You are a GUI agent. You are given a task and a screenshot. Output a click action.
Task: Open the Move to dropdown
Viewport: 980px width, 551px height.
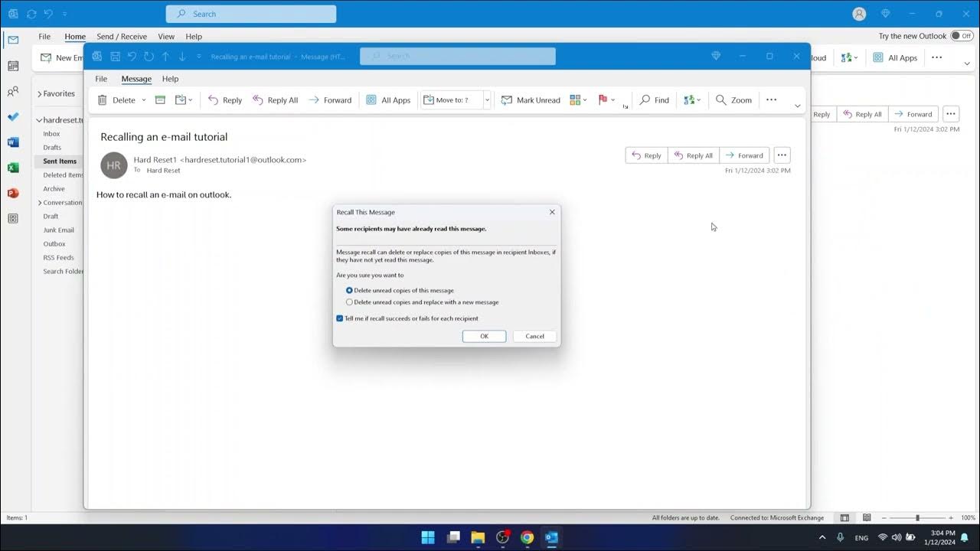click(x=487, y=99)
